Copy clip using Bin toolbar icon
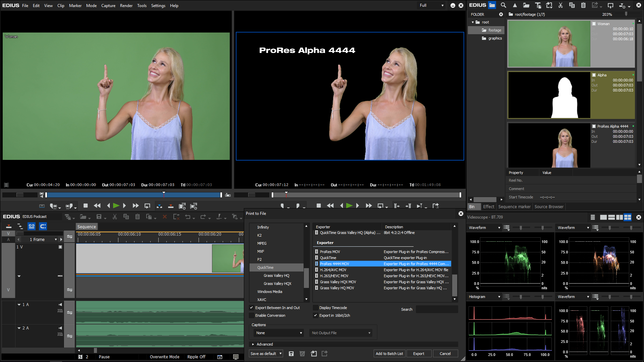The width and height of the screenshot is (644, 362). 572,5
